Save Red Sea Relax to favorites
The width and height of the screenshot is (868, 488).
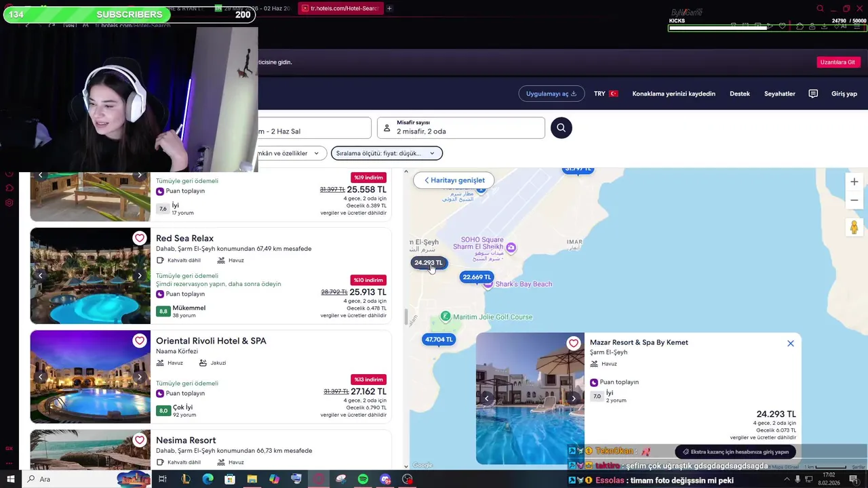139,238
